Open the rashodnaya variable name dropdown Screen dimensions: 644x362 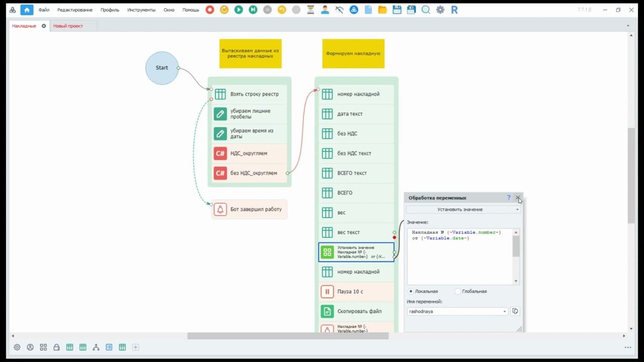(x=457, y=311)
